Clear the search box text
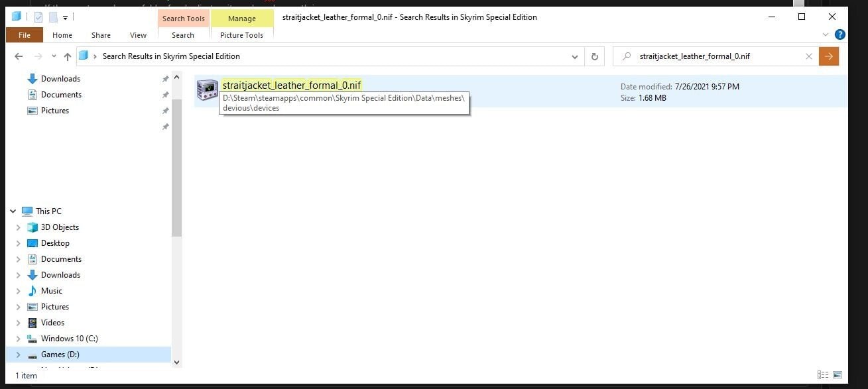This screenshot has width=868, height=389. point(808,56)
